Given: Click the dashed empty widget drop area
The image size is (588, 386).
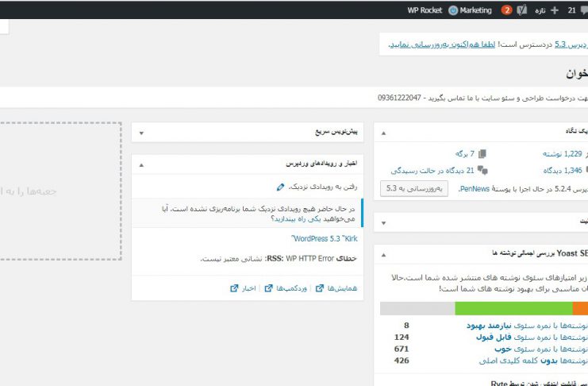Looking at the screenshot, I should tap(60, 191).
